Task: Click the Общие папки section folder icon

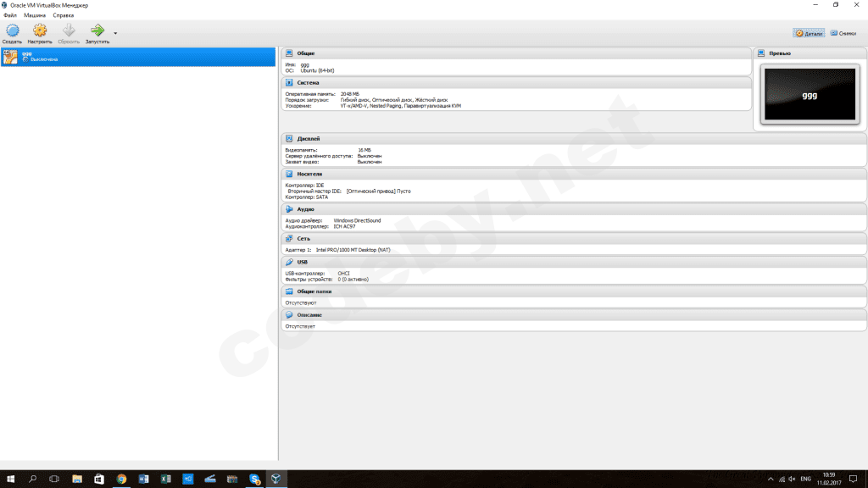Action: pyautogui.click(x=289, y=291)
